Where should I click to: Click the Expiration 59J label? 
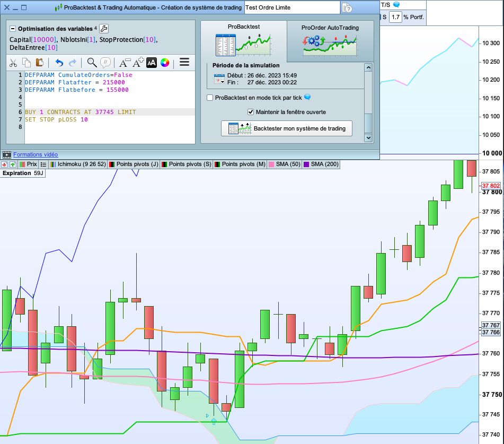point(23,173)
